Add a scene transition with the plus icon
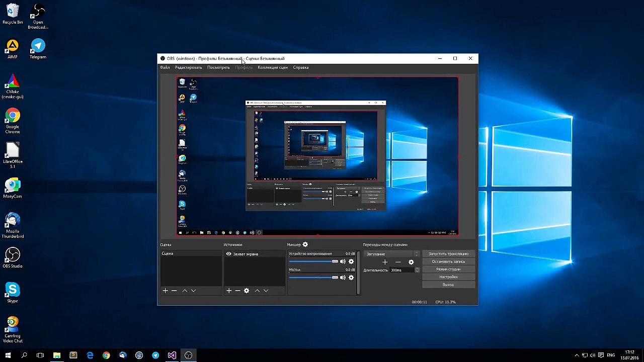This screenshot has width=644, height=362. [385, 262]
